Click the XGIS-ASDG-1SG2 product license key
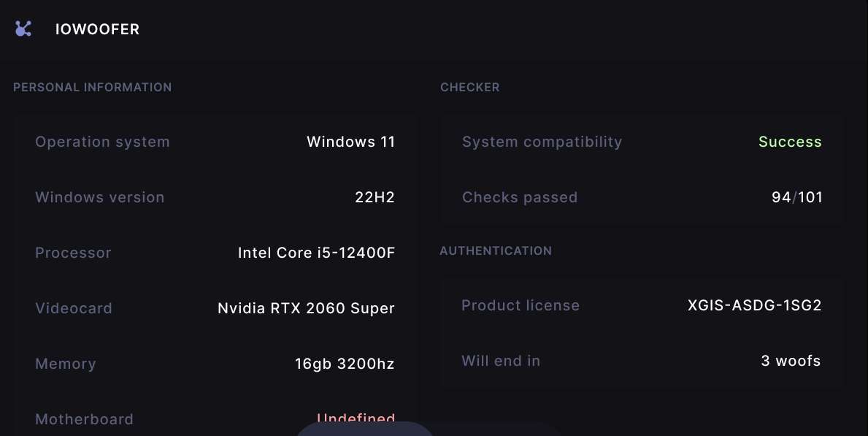The image size is (868, 436). coord(754,305)
